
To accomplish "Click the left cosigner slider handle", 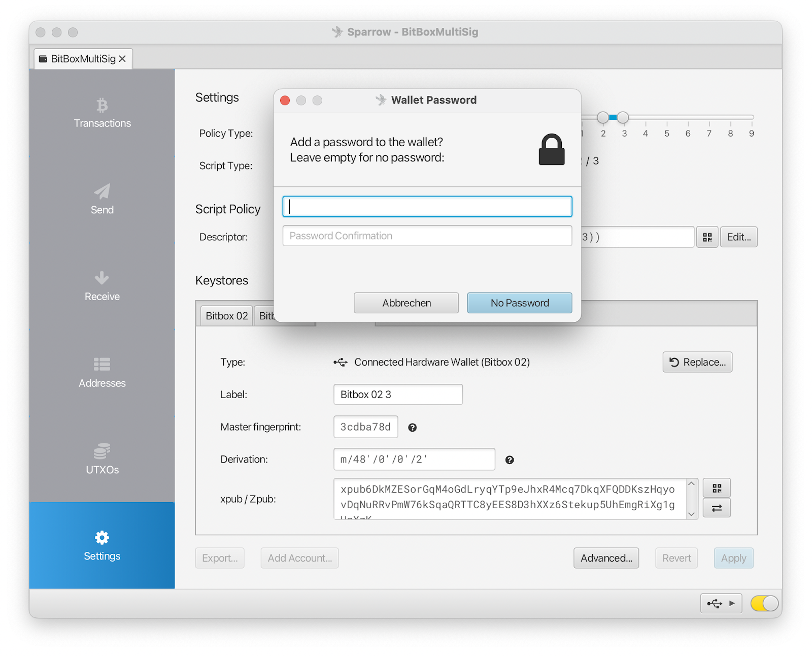I will [603, 118].
